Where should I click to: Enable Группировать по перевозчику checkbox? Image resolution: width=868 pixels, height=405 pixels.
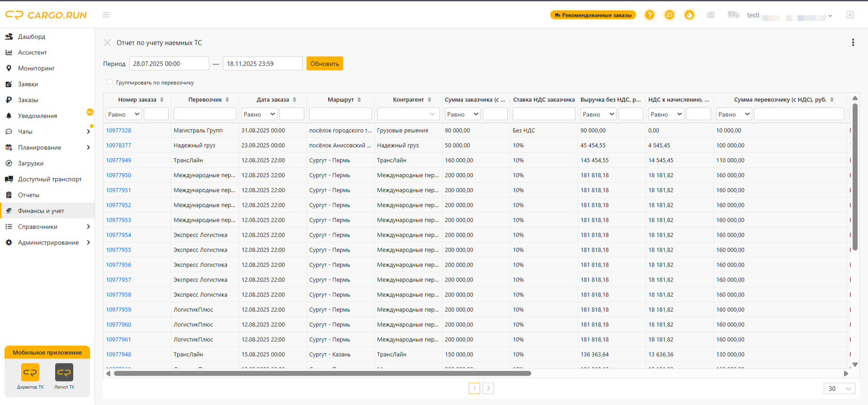point(110,82)
